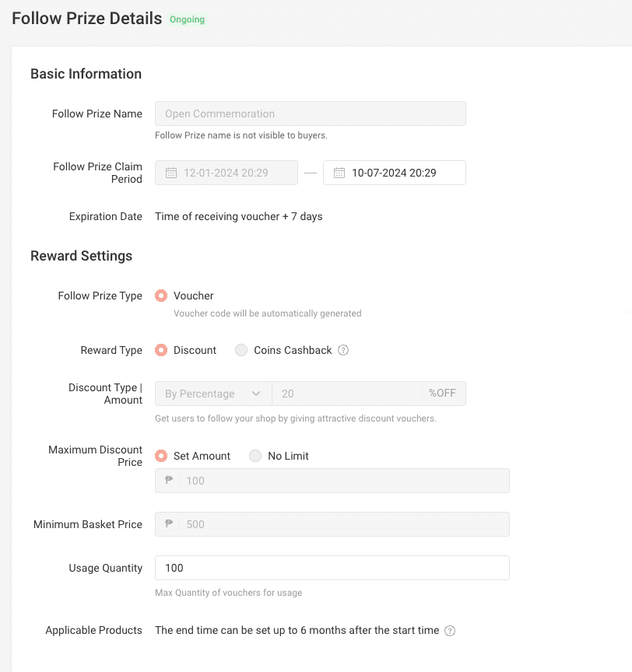The width and height of the screenshot is (632, 672).
Task: Select Coins Cashback reward type
Action: [241, 350]
